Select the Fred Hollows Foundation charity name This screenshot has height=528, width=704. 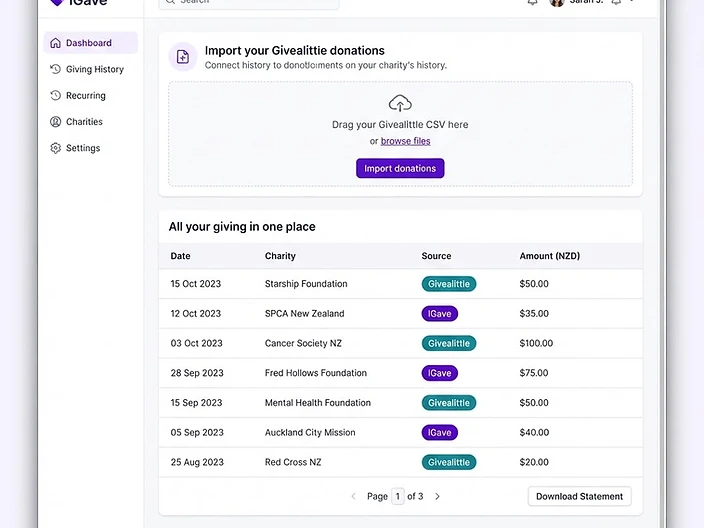point(316,373)
